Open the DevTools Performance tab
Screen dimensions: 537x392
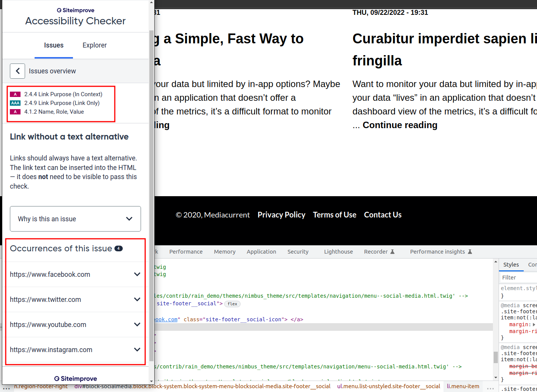coord(186,252)
